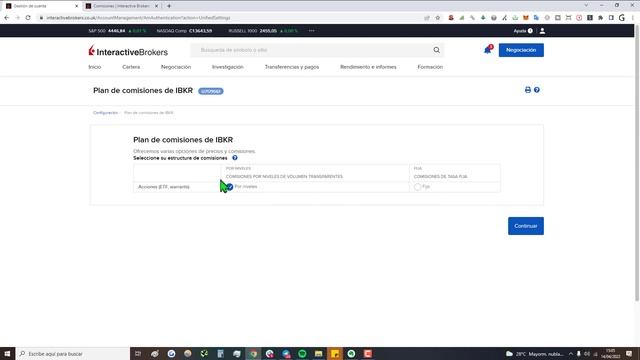Click the Google Translate extension icon
Viewport: 640px width, 360px height.
tap(536, 18)
